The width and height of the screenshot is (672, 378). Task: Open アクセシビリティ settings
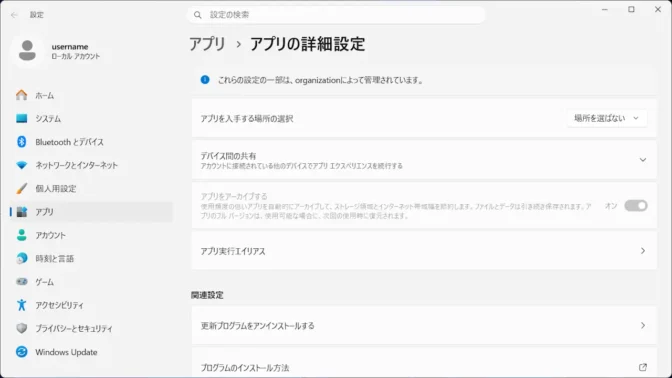click(x=91, y=305)
